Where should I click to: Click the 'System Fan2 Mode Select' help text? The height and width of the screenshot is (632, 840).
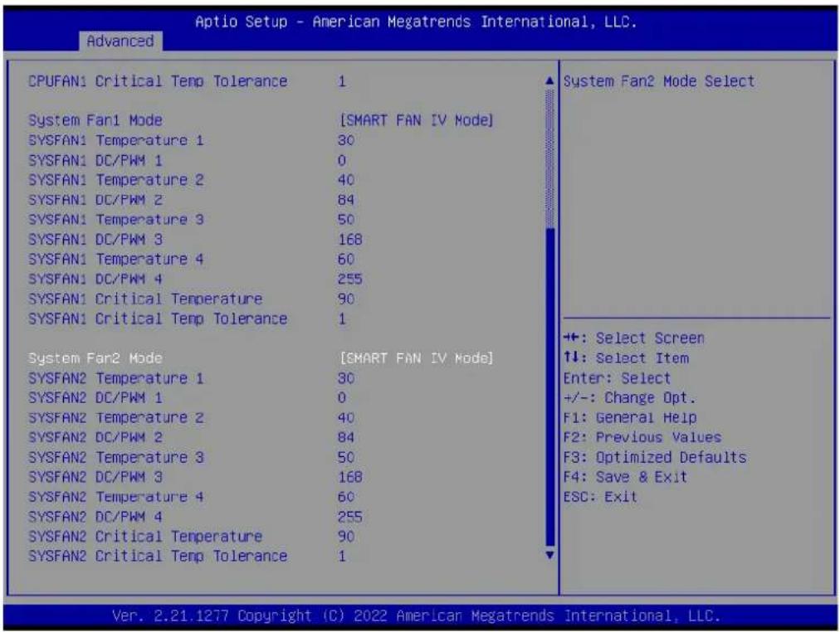[659, 81]
